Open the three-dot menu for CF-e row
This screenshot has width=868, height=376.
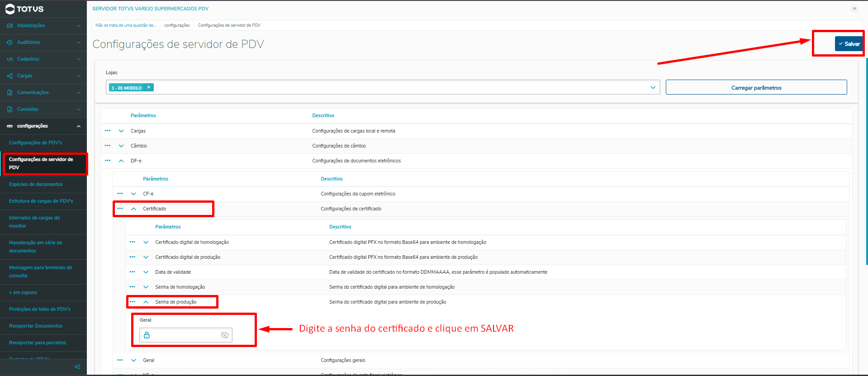point(120,194)
